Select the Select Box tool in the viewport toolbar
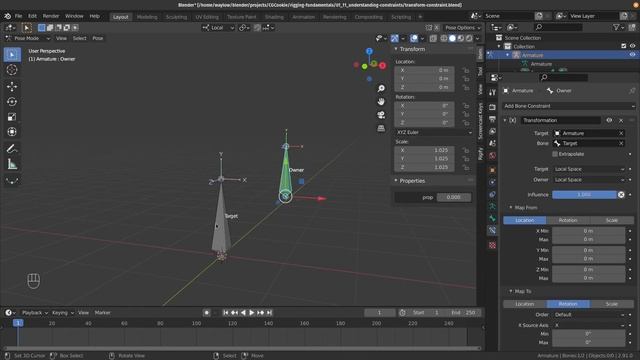The width and height of the screenshot is (640, 360). pyautogui.click(x=12, y=55)
